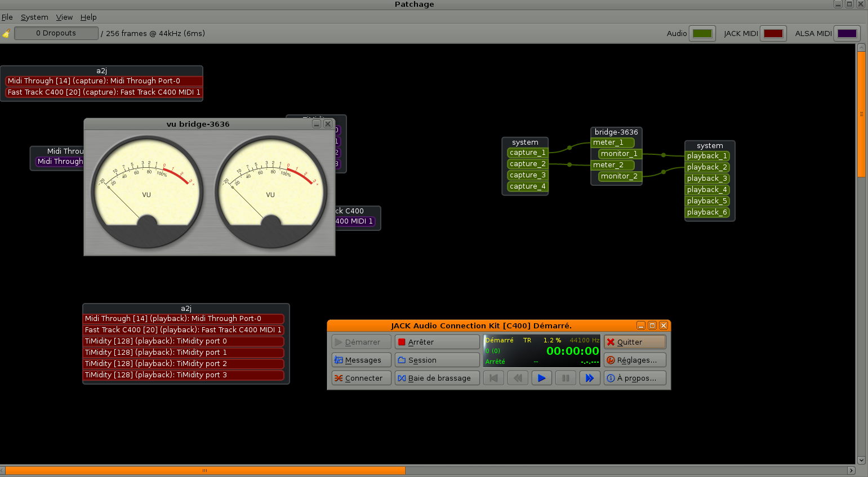Click the Audio green color swatch
The width and height of the screenshot is (868, 477).
pyautogui.click(x=702, y=33)
